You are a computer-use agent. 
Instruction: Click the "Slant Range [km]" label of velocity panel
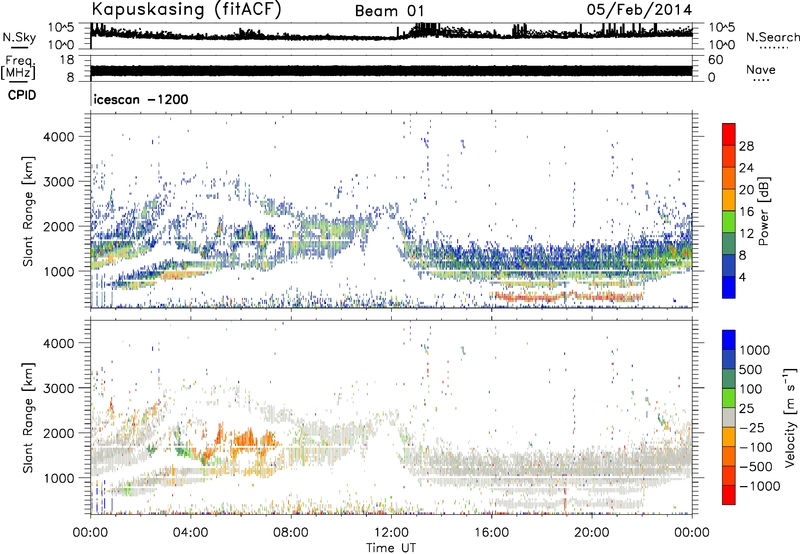click(x=28, y=417)
